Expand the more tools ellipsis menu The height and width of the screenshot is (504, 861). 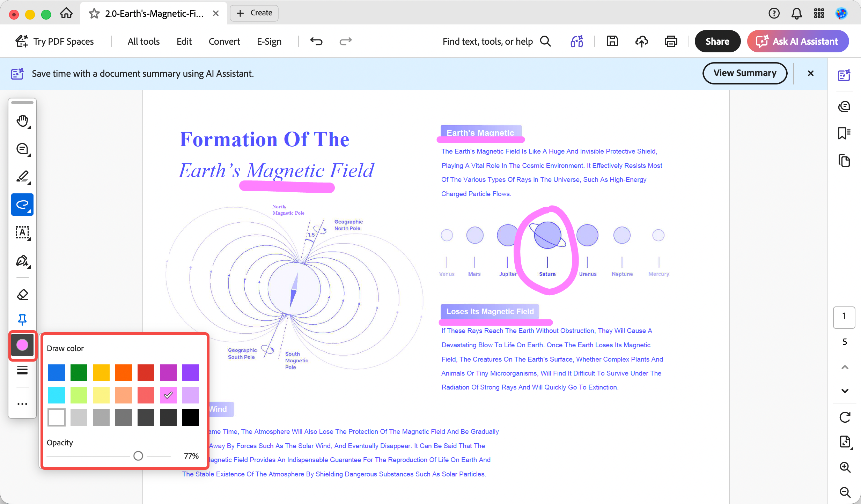click(22, 404)
